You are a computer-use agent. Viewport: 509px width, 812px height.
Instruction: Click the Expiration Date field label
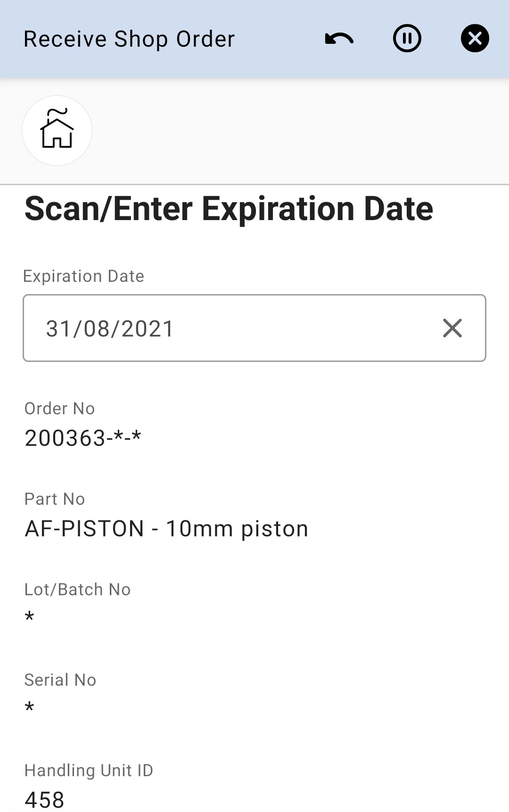click(x=84, y=276)
